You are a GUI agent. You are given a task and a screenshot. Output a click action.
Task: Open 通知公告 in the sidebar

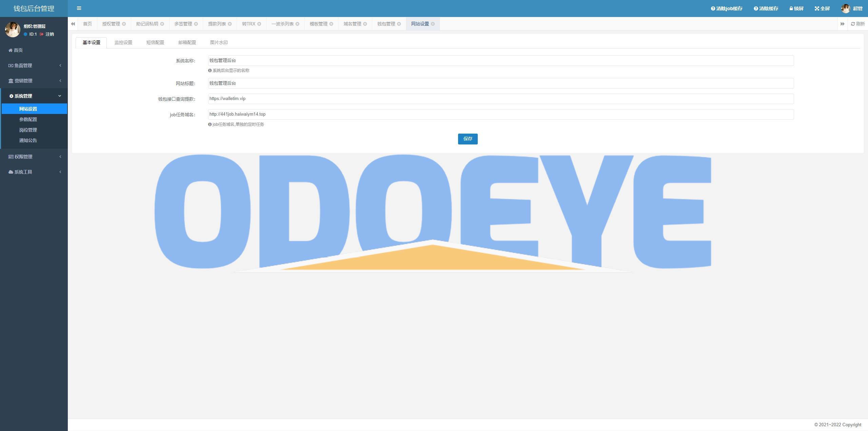34,140
